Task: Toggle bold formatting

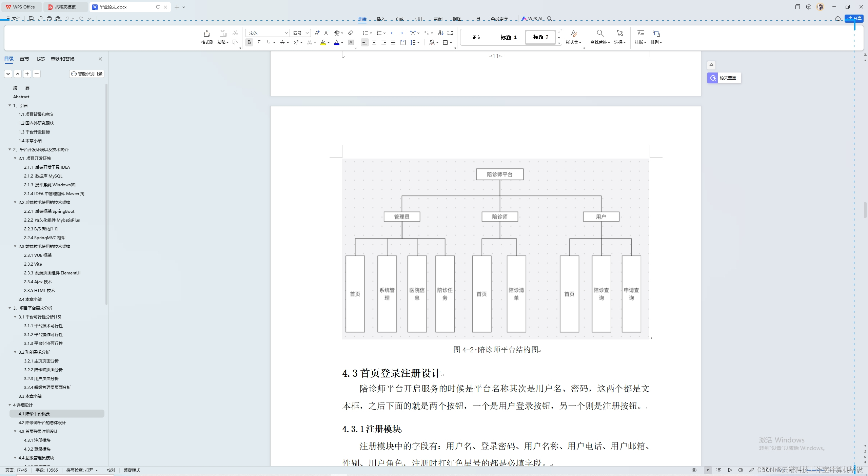Action: pyautogui.click(x=249, y=42)
